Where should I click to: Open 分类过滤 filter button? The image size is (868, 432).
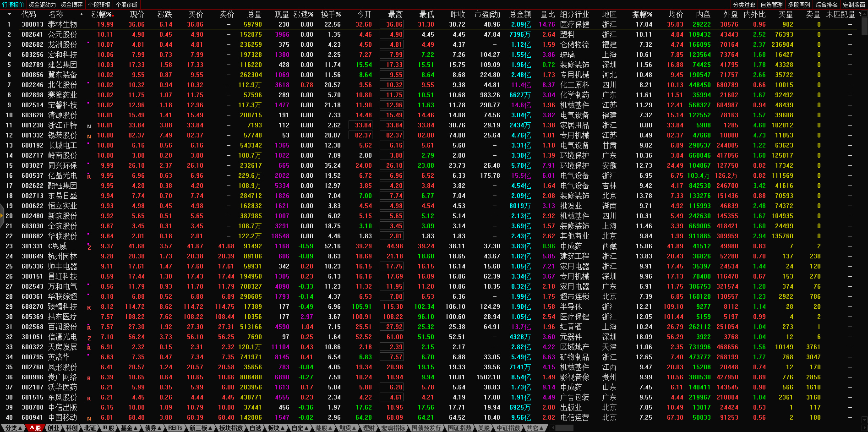pos(744,5)
